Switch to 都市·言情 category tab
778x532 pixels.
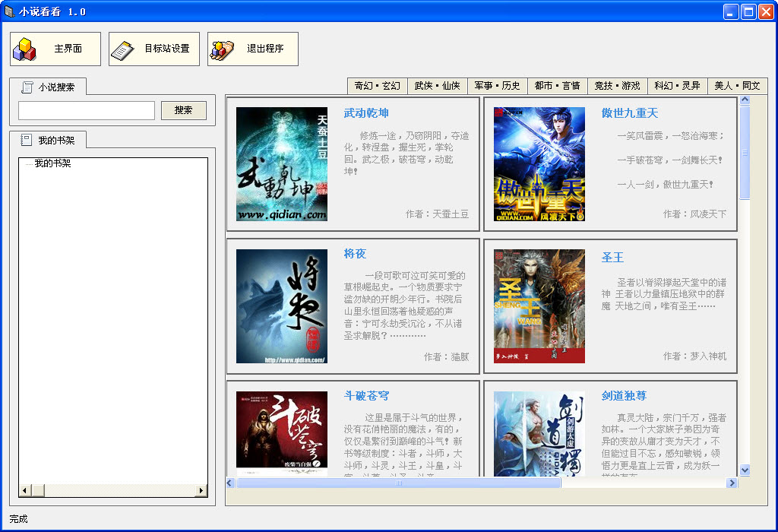pos(557,86)
